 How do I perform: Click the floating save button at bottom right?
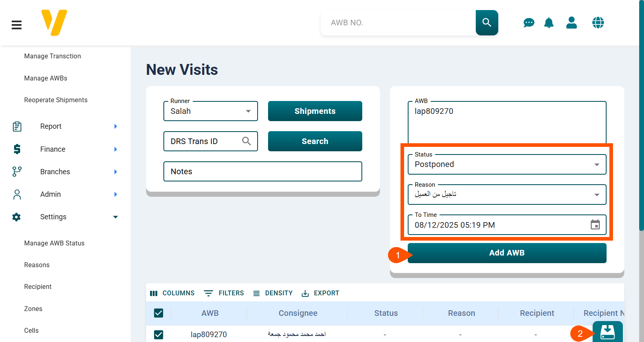pos(607,332)
